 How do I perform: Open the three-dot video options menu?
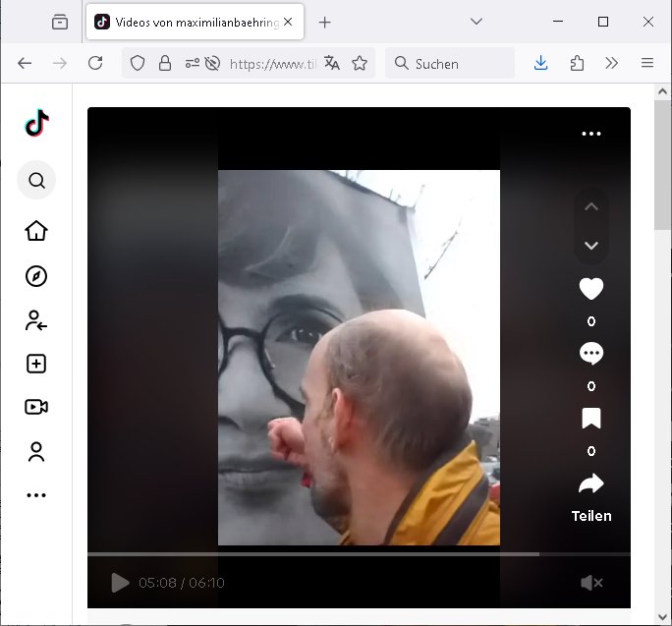pos(590,134)
